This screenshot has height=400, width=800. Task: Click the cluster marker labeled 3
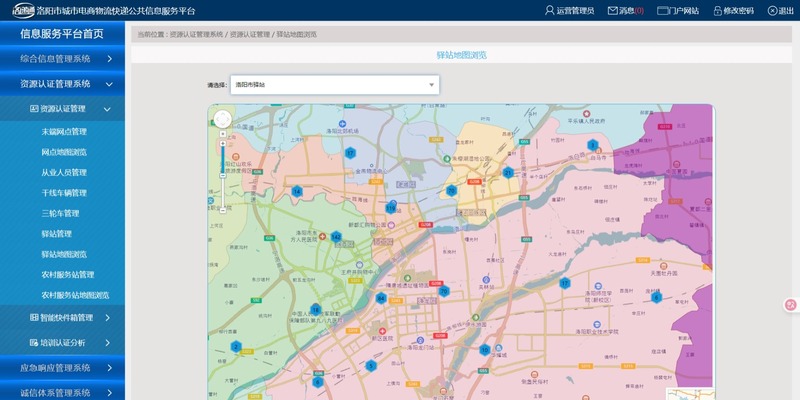(592, 145)
